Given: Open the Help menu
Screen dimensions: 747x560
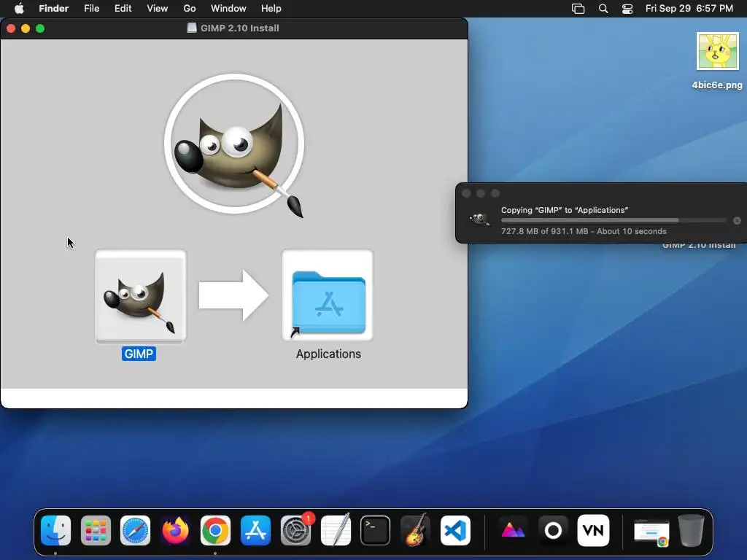Looking at the screenshot, I should pos(271,9).
